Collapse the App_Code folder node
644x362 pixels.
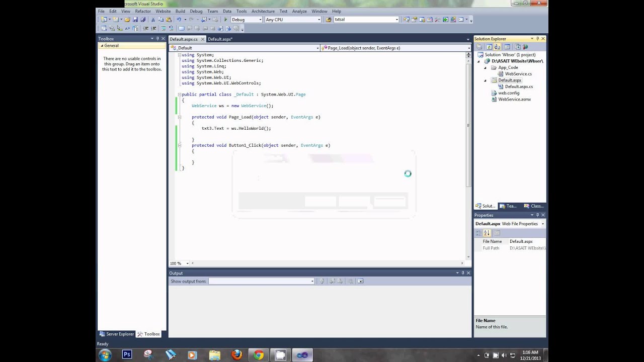click(485, 67)
